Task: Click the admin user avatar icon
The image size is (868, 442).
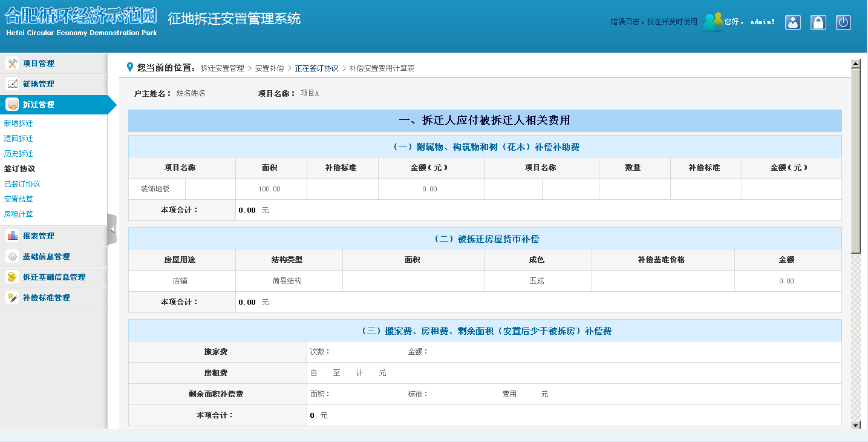Action: coord(713,22)
